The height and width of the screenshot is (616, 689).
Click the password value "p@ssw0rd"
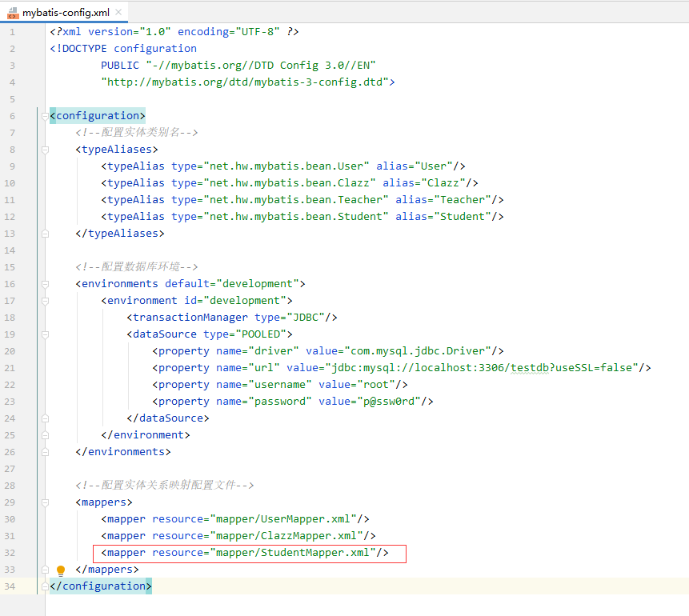tap(389, 401)
